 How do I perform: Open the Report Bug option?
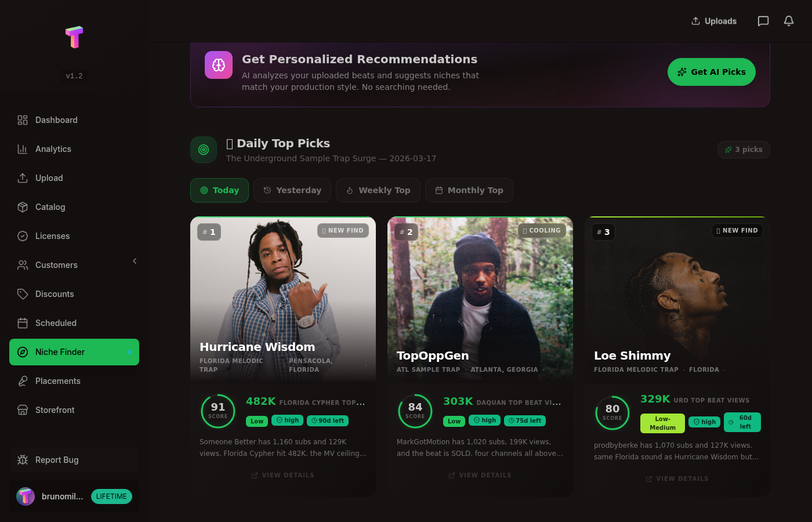click(57, 460)
